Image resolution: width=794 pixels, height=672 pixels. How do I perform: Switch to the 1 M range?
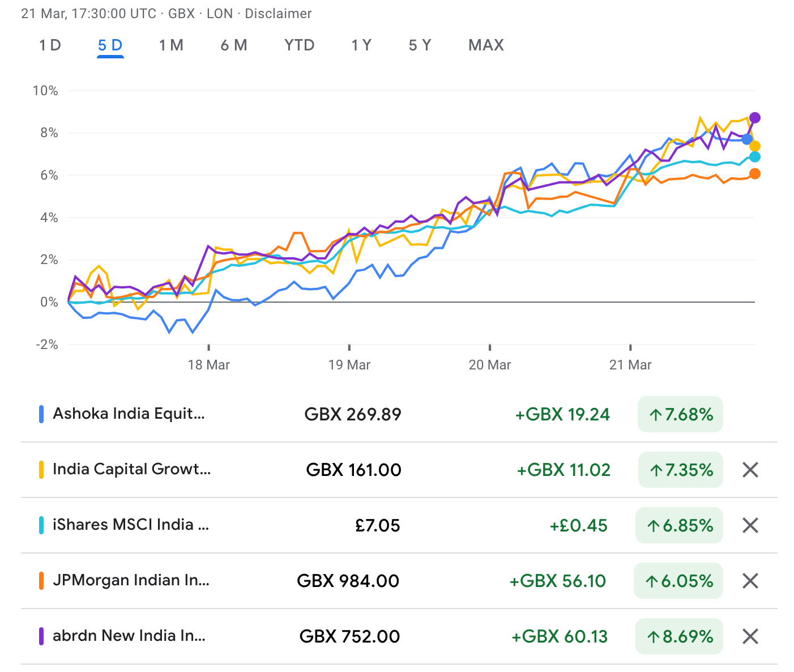(171, 45)
